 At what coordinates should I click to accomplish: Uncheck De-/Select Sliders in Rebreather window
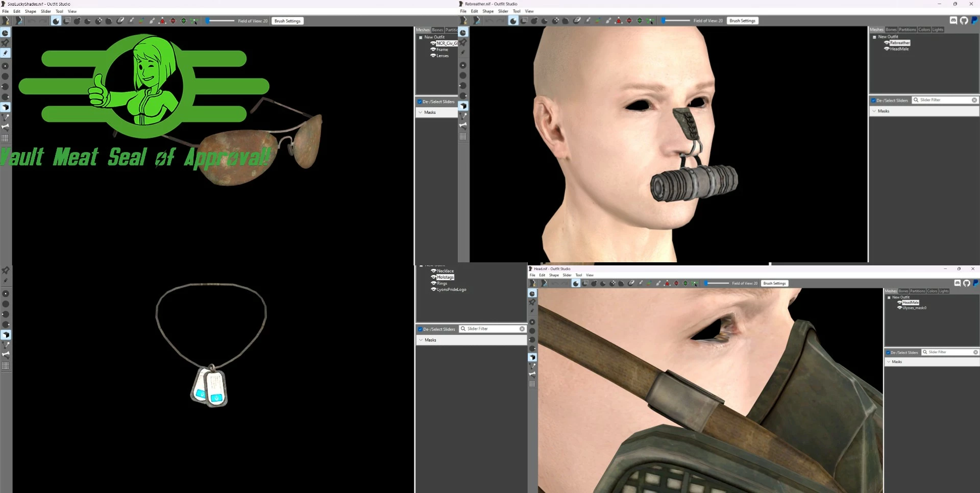[873, 101]
